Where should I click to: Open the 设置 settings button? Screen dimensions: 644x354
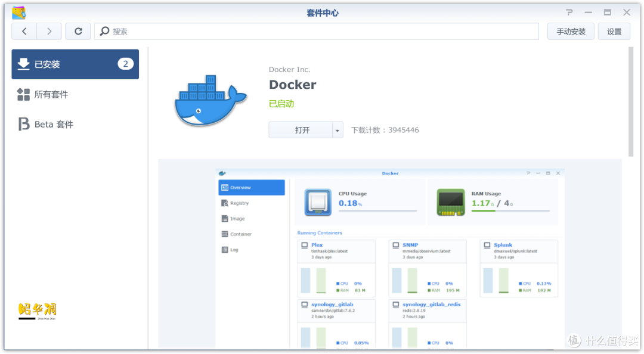click(614, 31)
